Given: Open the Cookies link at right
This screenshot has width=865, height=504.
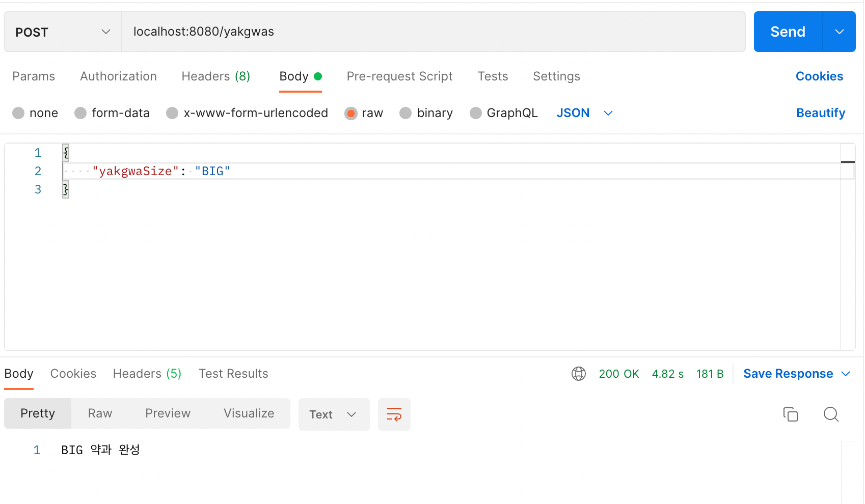Looking at the screenshot, I should coord(819,76).
